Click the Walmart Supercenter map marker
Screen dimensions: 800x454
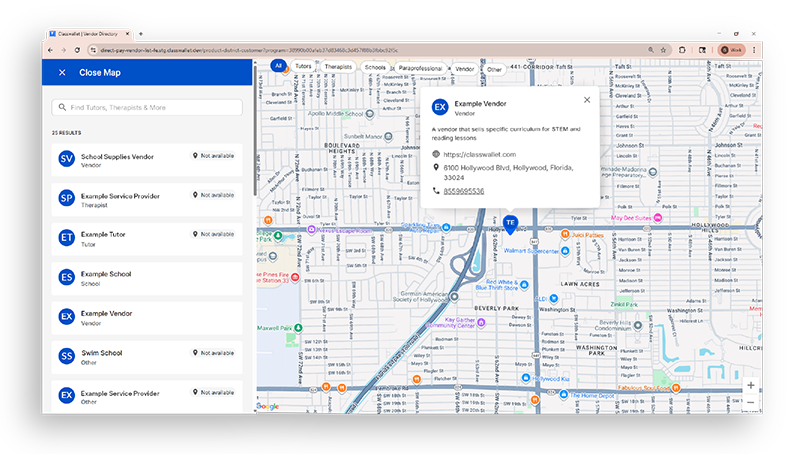tap(565, 251)
